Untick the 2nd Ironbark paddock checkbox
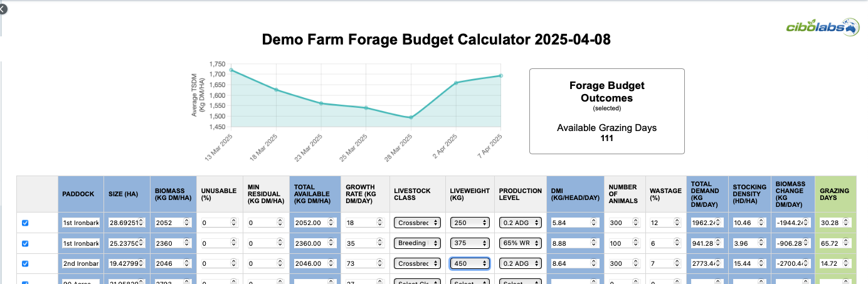The height and width of the screenshot is (284, 868). (x=25, y=264)
